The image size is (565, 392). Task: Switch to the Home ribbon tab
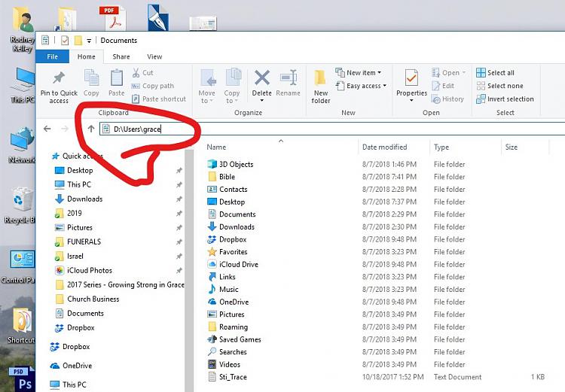coord(87,56)
